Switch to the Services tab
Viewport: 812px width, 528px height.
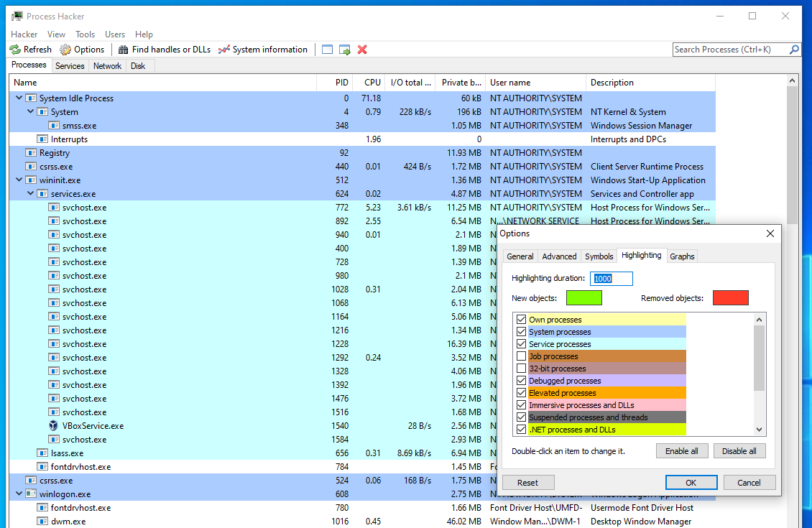coord(70,66)
